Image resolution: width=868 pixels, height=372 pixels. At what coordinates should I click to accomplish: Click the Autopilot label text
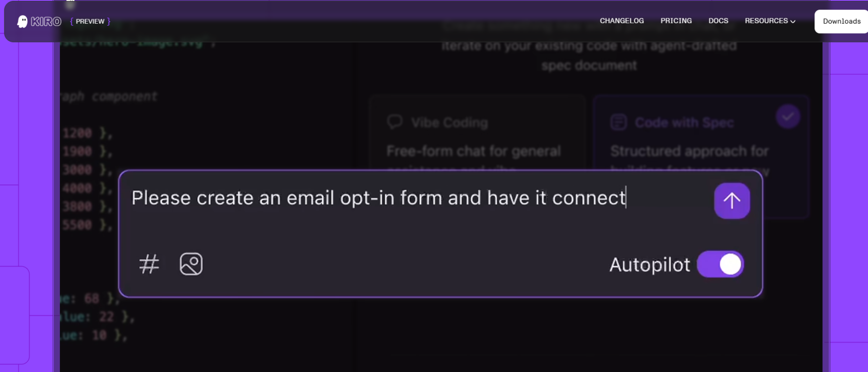point(649,265)
